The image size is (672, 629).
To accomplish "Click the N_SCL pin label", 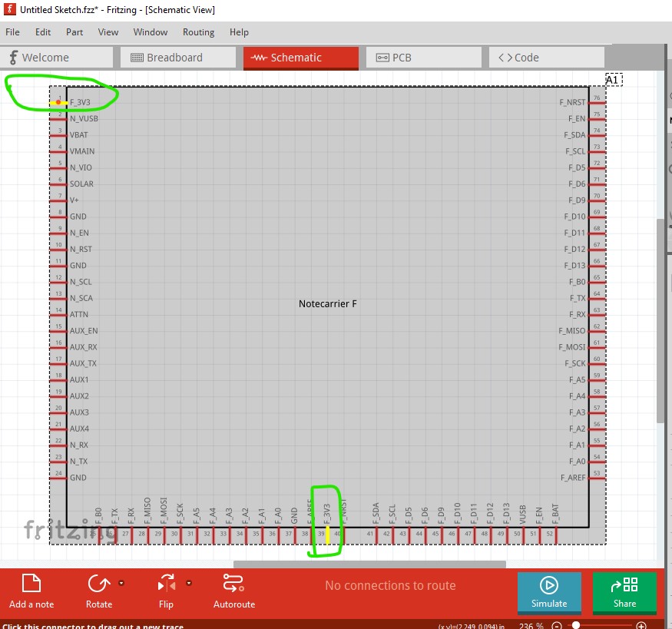I will click(x=81, y=282).
